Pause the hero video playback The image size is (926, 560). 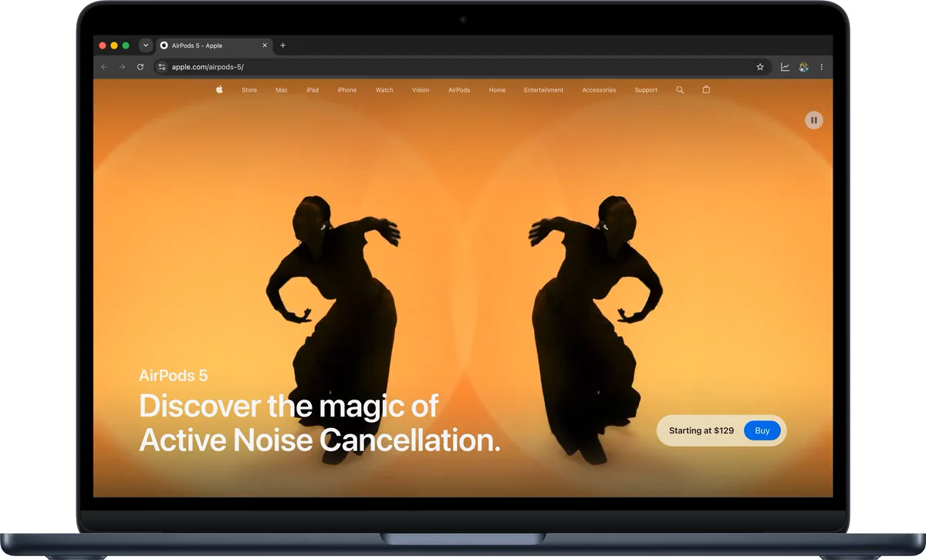point(813,120)
